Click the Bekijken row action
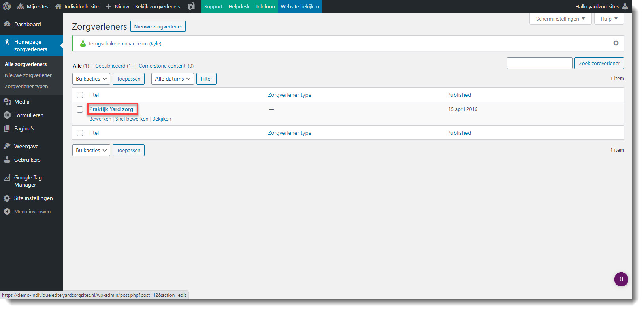The image size is (644, 311). (x=162, y=119)
